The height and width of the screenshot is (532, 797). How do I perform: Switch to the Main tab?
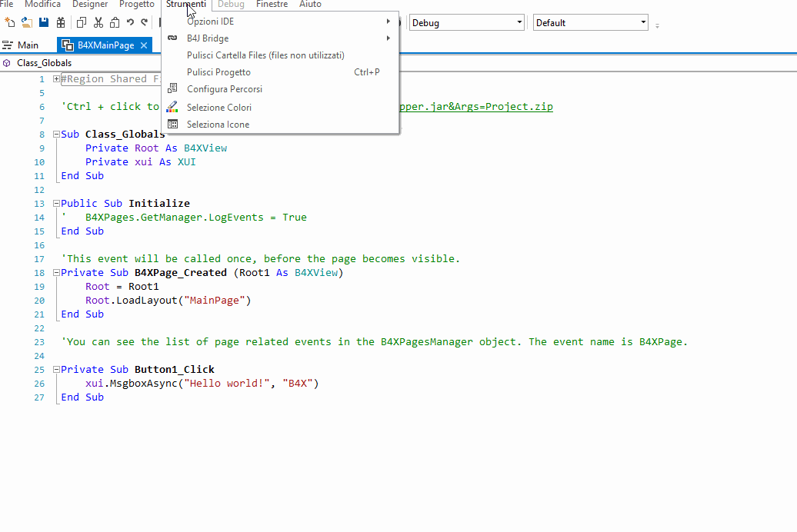[x=28, y=45]
